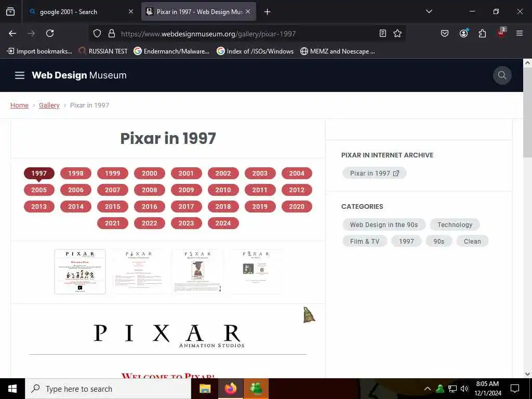
Task: Close the Pixar in 1997 tab
Action: click(x=248, y=11)
